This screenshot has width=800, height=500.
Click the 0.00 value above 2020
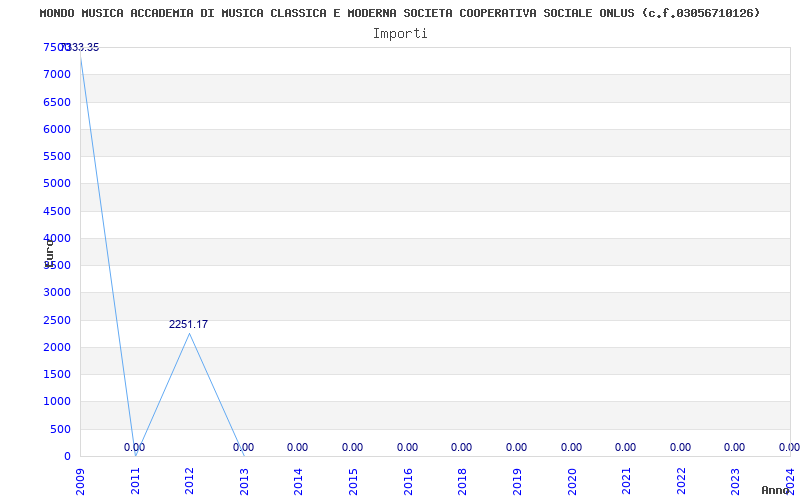pyautogui.click(x=571, y=447)
